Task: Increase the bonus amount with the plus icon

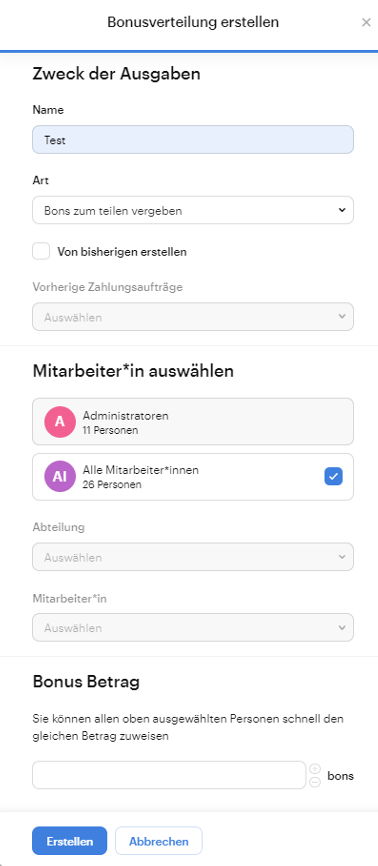Action: pyautogui.click(x=315, y=769)
